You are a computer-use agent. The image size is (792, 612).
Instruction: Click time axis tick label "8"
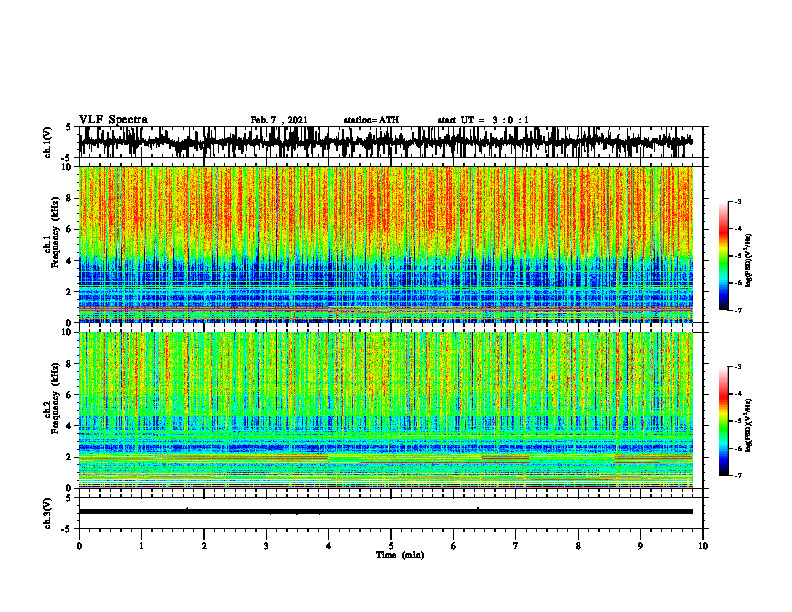click(578, 546)
